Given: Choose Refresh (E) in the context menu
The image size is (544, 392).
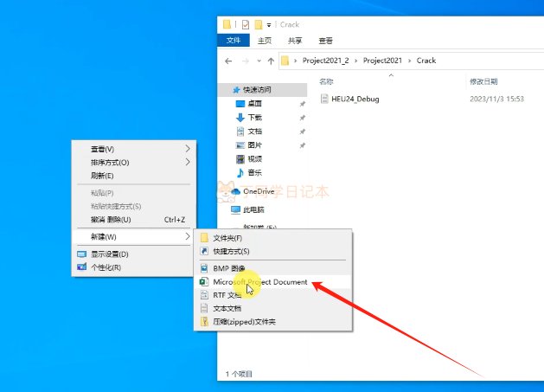Looking at the screenshot, I should [x=134, y=176].
